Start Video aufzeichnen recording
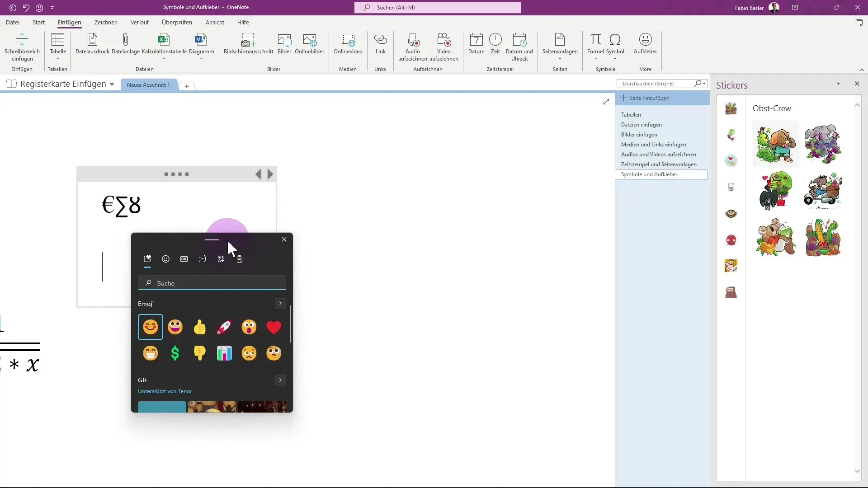The height and width of the screenshot is (488, 868). 444,47
